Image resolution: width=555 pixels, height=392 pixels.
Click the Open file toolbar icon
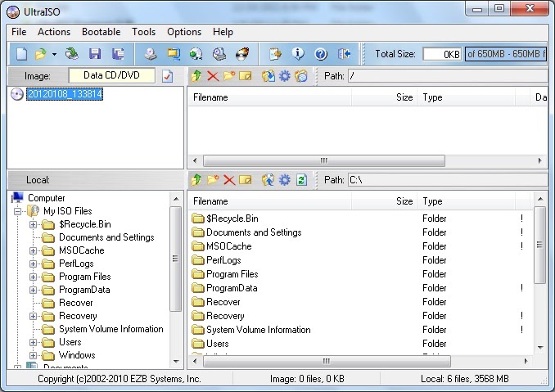(x=41, y=54)
